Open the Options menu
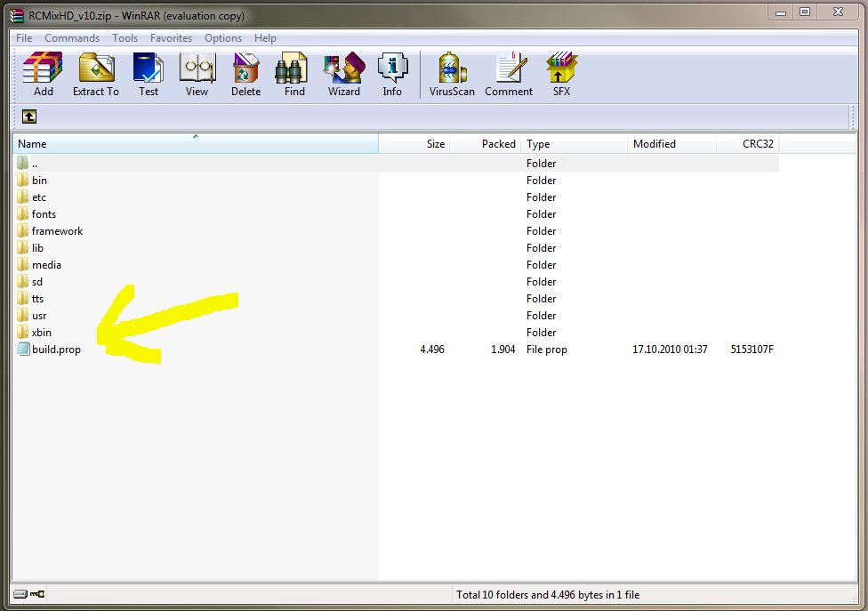This screenshot has width=868, height=611. 223,38
